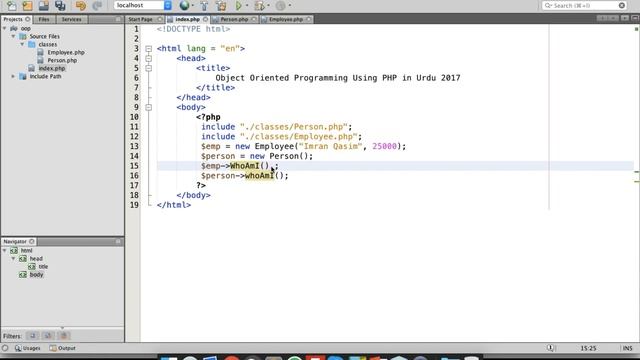
Task: Click the Employee class name on line 13
Action: pos(274,147)
